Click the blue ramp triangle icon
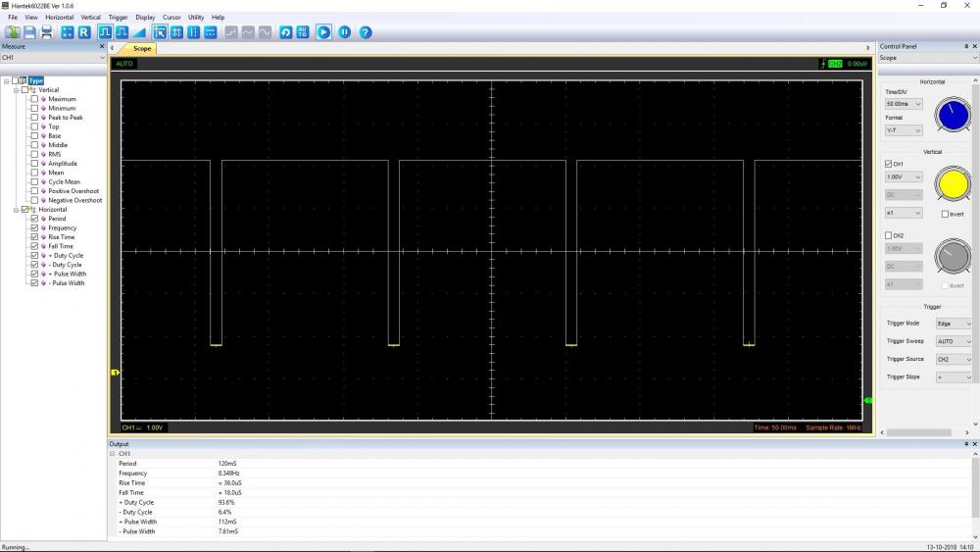This screenshot has height=552, width=980. 139,32
